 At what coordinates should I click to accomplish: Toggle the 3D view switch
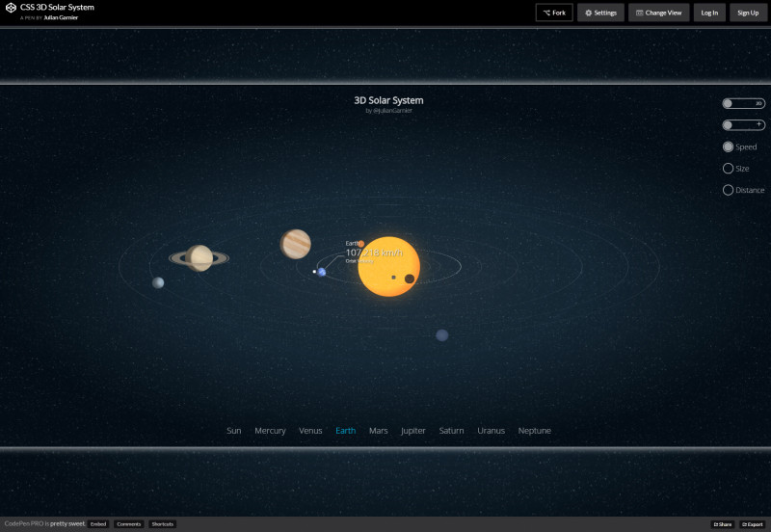tap(743, 103)
